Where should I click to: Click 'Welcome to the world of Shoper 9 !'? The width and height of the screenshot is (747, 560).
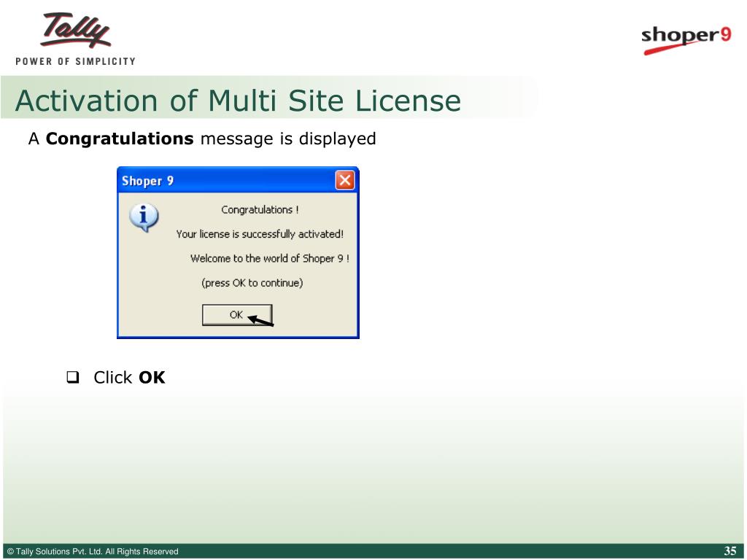[x=270, y=259]
